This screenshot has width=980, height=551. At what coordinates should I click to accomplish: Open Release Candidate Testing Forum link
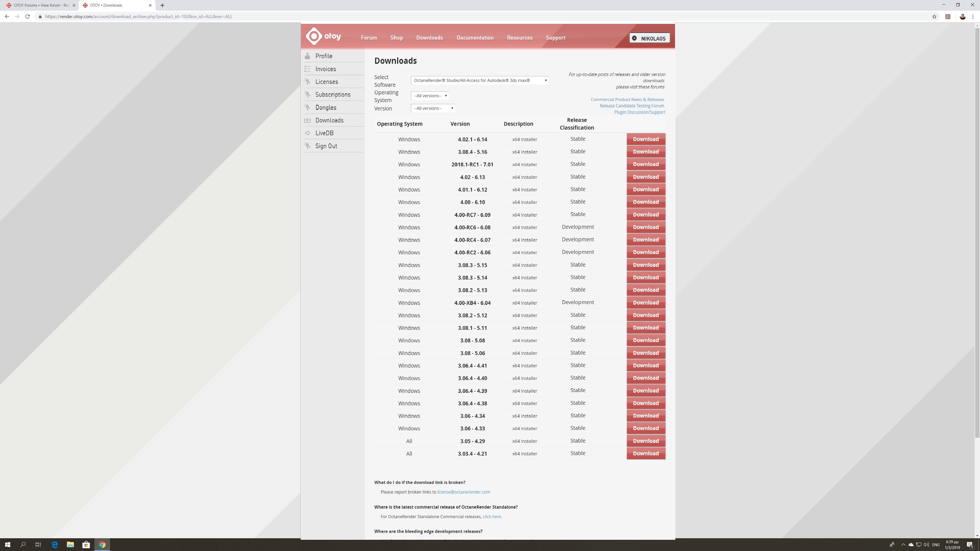[632, 106]
